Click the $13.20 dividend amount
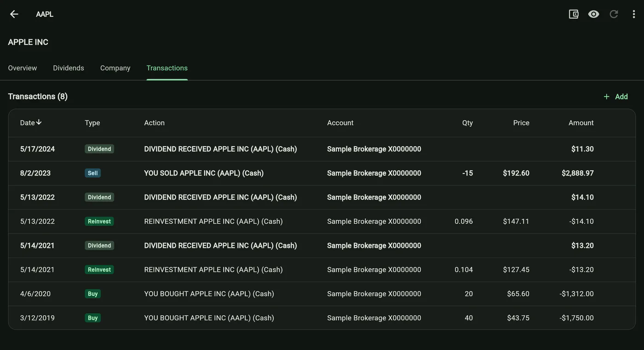644x350 pixels. click(x=582, y=246)
